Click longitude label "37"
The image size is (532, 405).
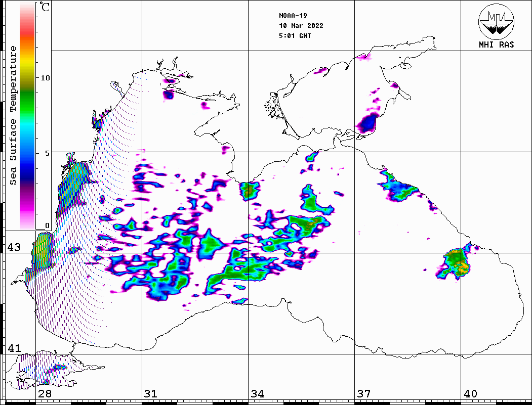364,394
